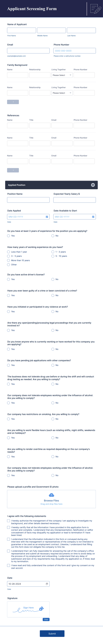Screen dimensions: 103x644
Task: Open first Living Together dropdown
Action: 62,75
